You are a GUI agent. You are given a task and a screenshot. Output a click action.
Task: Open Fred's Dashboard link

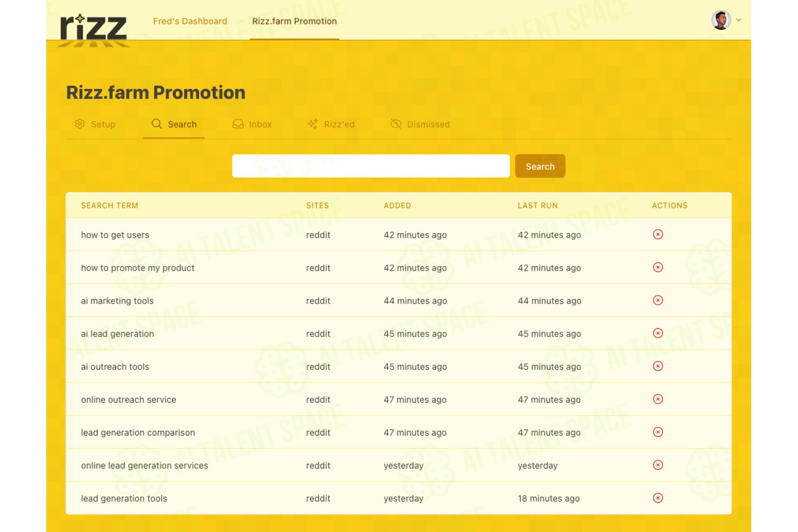pos(190,21)
